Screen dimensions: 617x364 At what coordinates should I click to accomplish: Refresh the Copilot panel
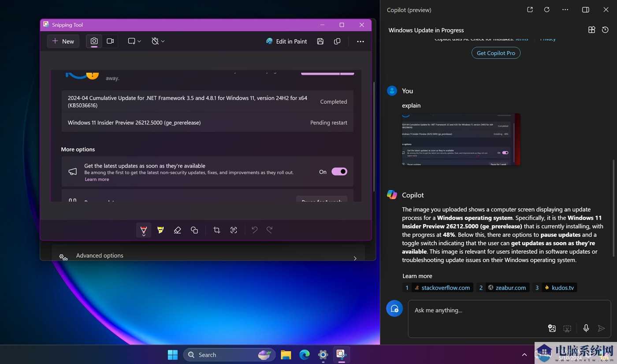coord(547,10)
